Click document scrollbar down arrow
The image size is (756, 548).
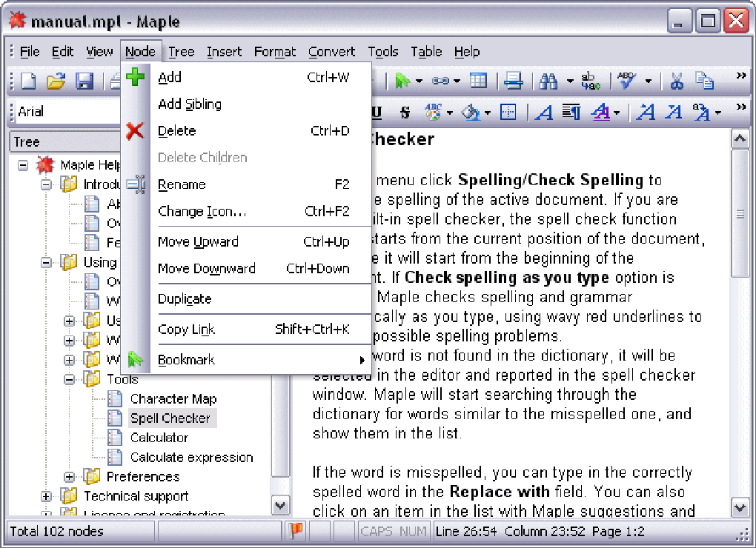[740, 507]
